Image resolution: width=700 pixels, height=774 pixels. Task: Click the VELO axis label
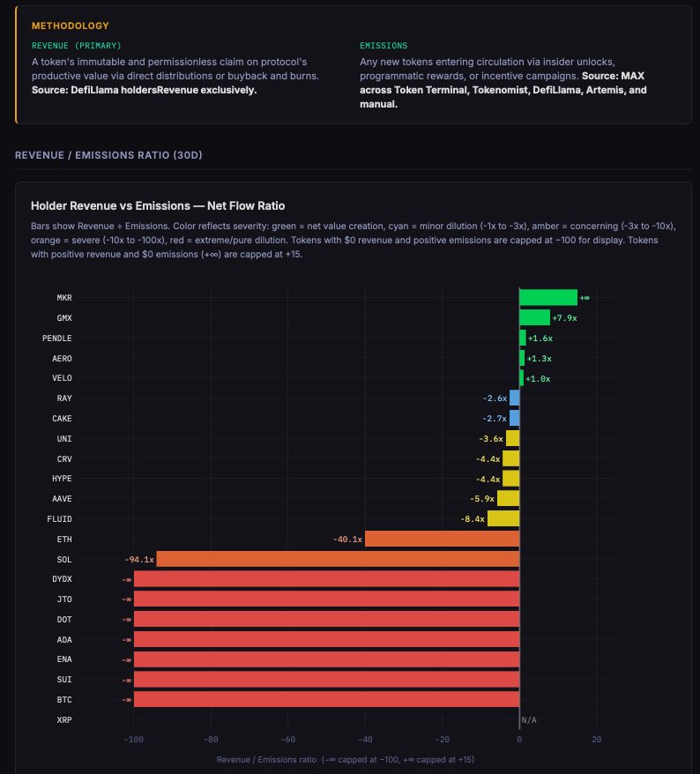[62, 378]
